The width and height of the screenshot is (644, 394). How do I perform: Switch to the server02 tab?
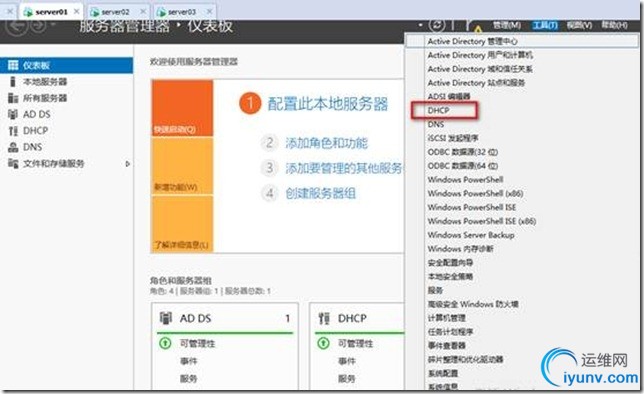click(x=118, y=12)
